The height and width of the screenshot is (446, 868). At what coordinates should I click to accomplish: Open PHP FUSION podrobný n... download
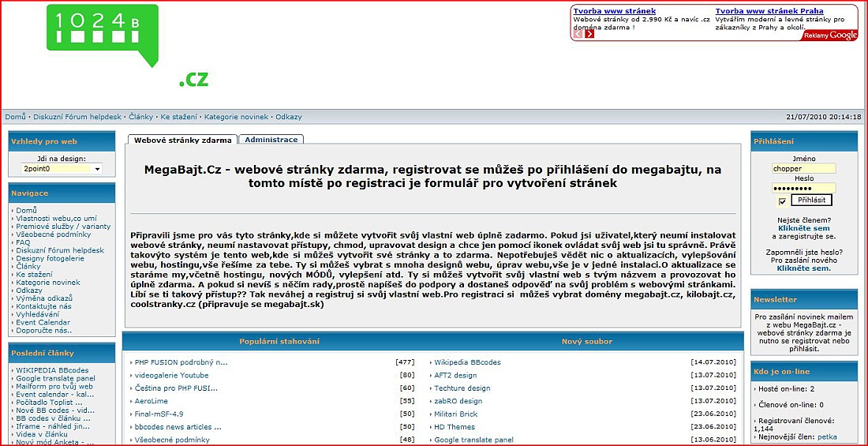tap(181, 362)
